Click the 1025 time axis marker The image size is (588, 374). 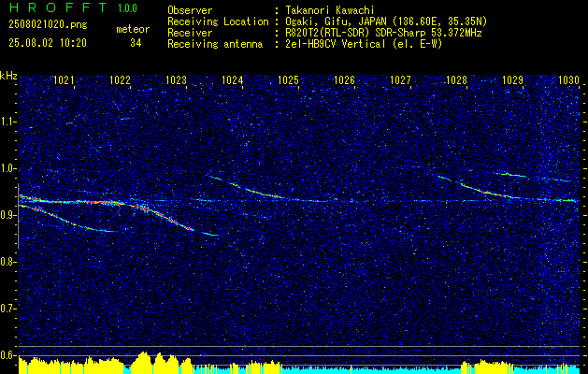tap(288, 79)
